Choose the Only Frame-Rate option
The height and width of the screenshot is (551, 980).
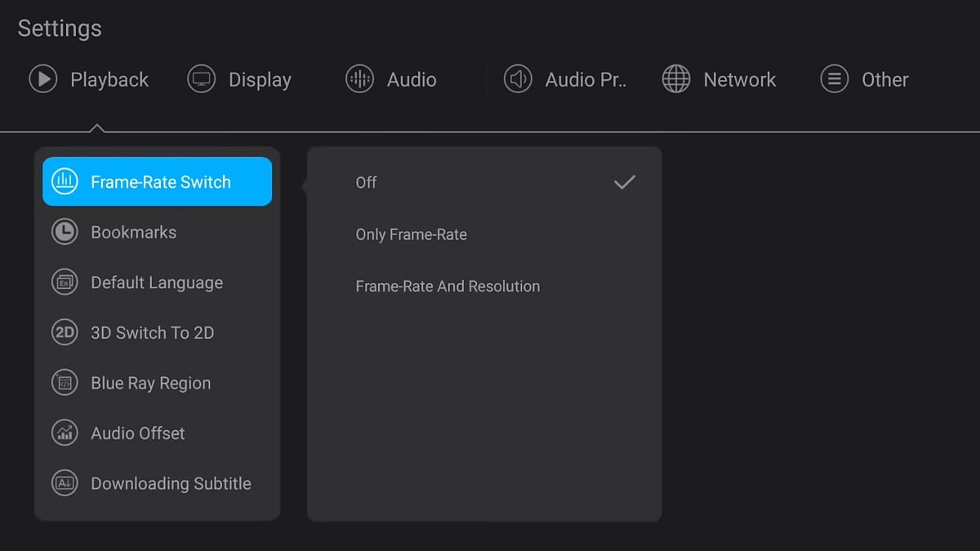411,234
